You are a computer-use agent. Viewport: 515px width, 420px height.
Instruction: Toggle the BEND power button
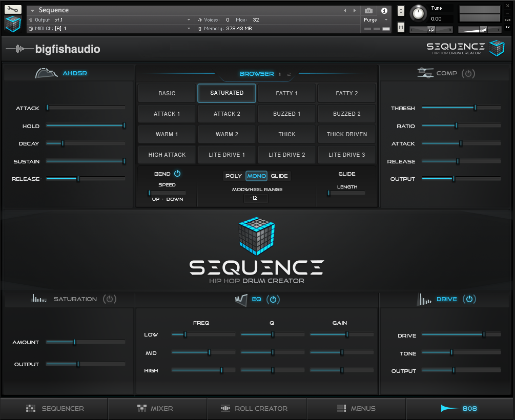[x=177, y=174]
